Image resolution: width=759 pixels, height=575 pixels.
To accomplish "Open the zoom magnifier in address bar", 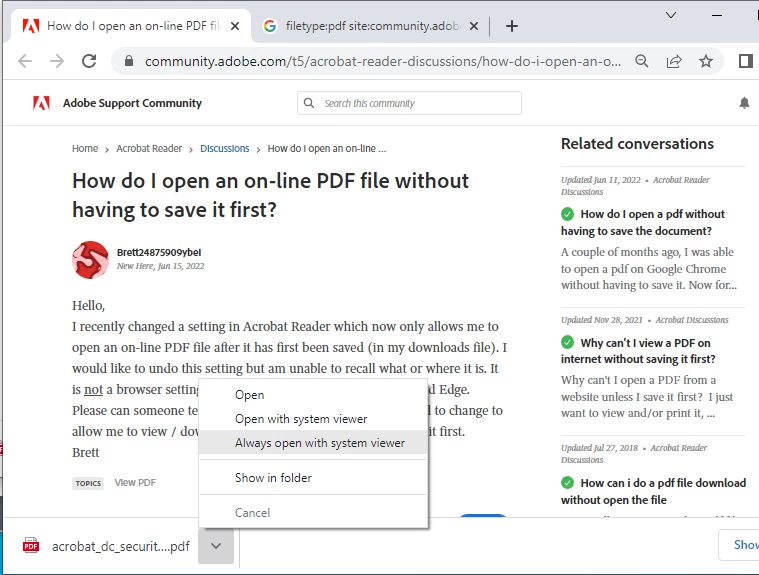I will (641, 61).
